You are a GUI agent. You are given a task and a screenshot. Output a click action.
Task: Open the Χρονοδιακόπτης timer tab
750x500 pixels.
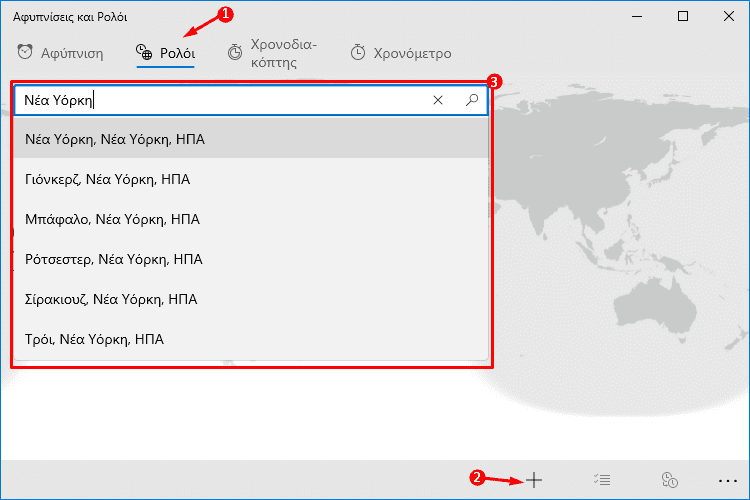(x=272, y=53)
